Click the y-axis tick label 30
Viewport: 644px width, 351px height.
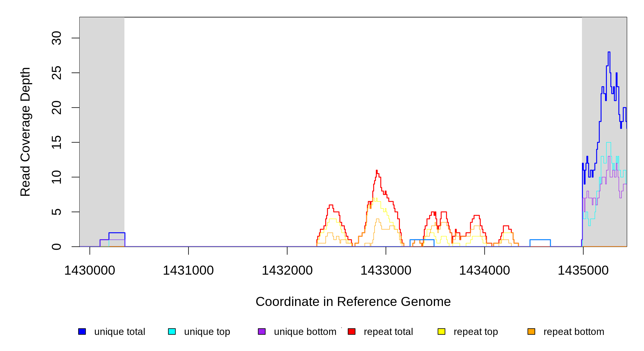pyautogui.click(x=56, y=38)
